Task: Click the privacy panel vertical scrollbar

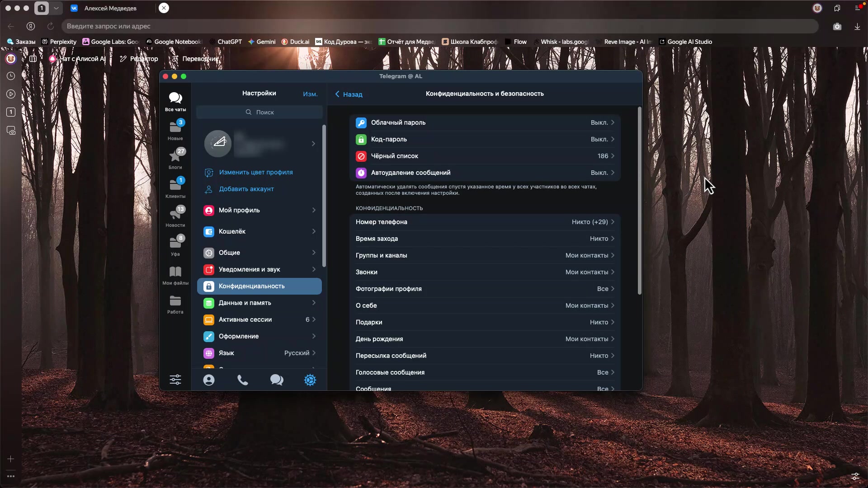Action: [x=639, y=201]
